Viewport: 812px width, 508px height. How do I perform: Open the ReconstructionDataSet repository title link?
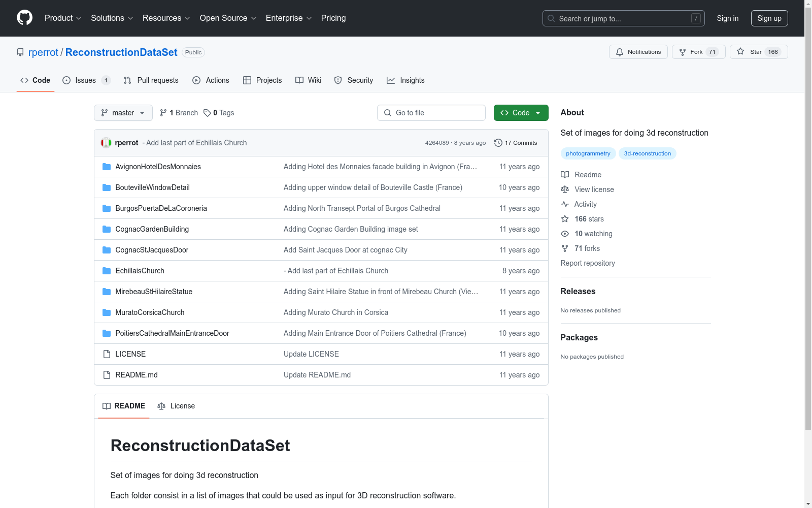pos(121,52)
